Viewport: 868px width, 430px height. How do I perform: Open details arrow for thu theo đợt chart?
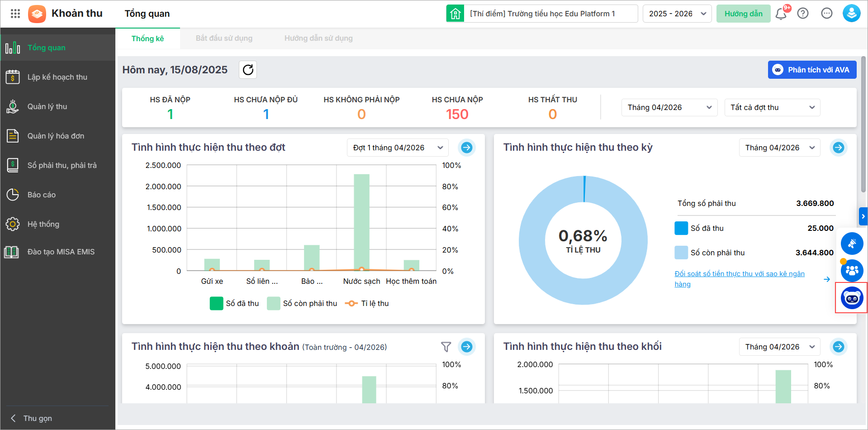[467, 148]
